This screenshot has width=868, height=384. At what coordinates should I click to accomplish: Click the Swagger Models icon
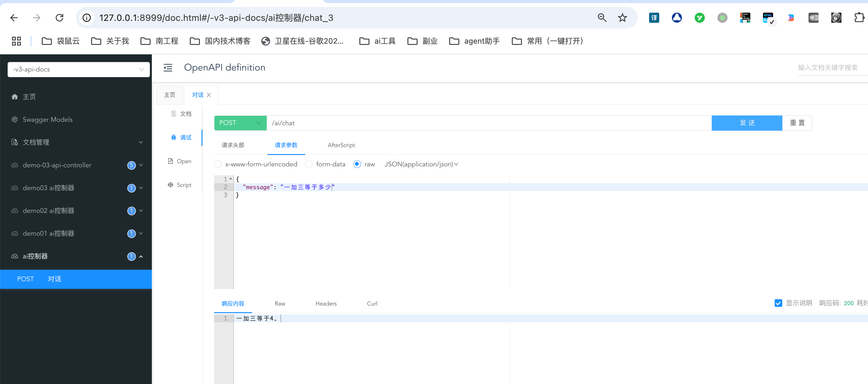[15, 120]
